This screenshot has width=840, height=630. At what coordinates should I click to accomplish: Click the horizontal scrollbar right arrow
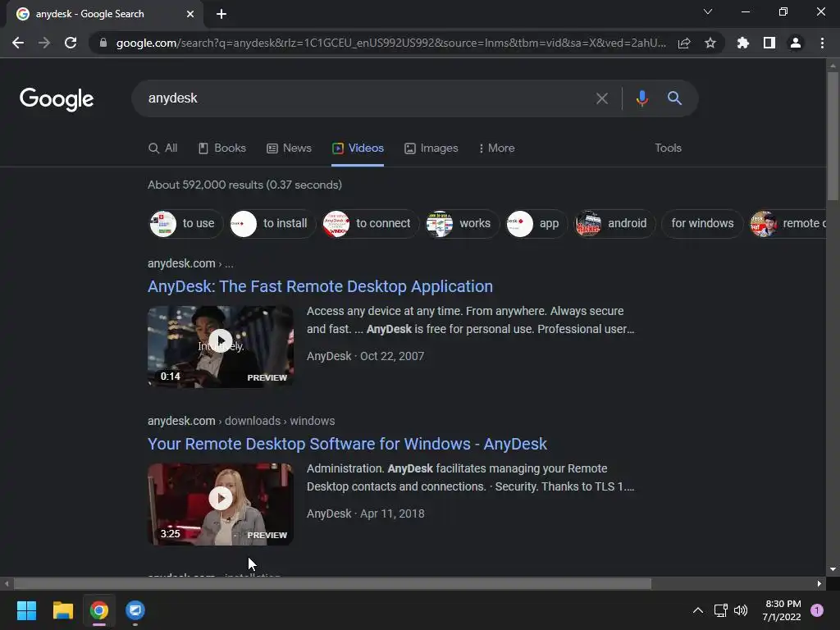819,583
